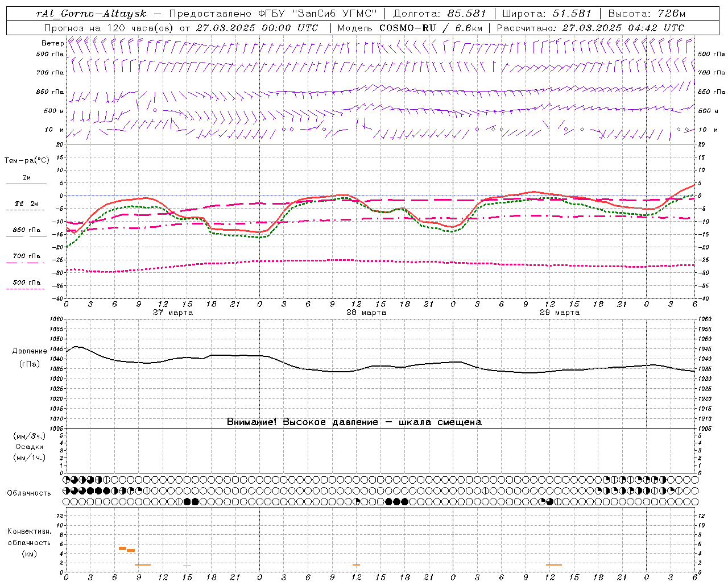
Task: Click the date label 28 марта
Action: point(366,313)
